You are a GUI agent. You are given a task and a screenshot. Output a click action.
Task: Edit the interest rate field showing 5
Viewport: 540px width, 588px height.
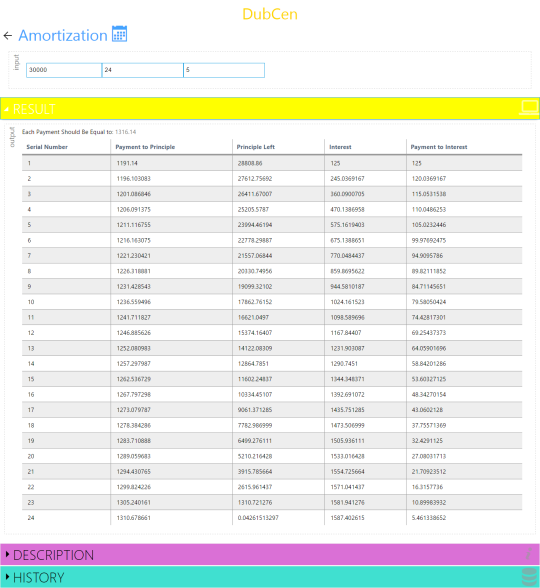point(224,70)
